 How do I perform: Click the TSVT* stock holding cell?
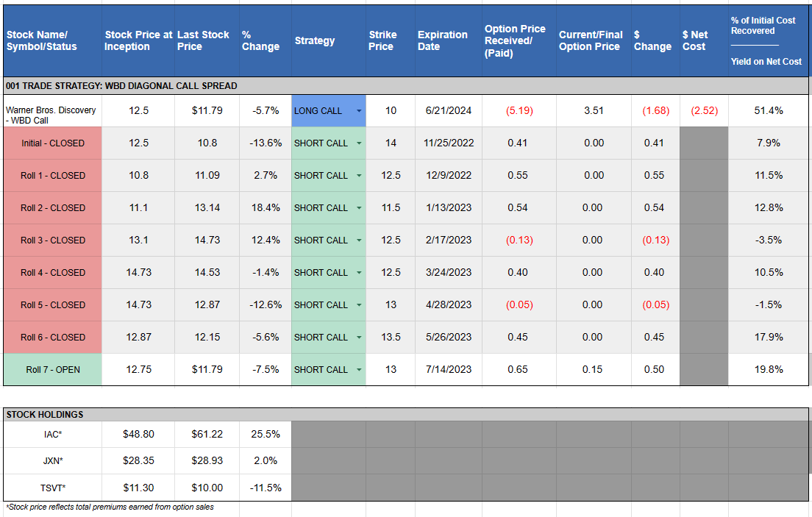[x=52, y=488]
